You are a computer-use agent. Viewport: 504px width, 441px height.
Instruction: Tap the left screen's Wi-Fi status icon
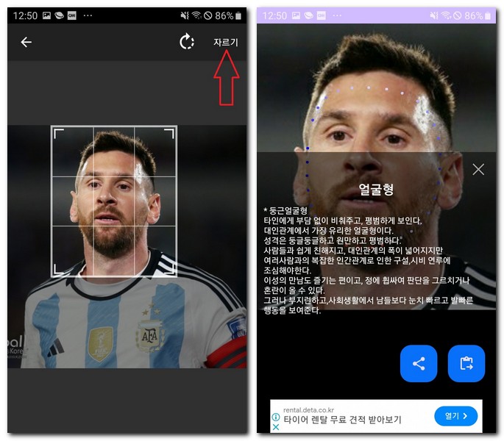(x=196, y=15)
